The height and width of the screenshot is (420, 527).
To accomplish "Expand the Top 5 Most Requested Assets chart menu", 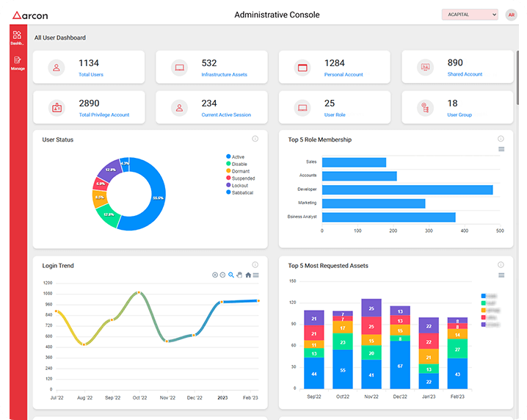I will coord(501,275).
